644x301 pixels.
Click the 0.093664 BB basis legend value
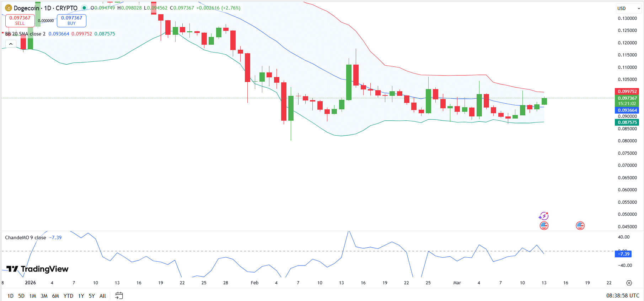tap(59, 34)
